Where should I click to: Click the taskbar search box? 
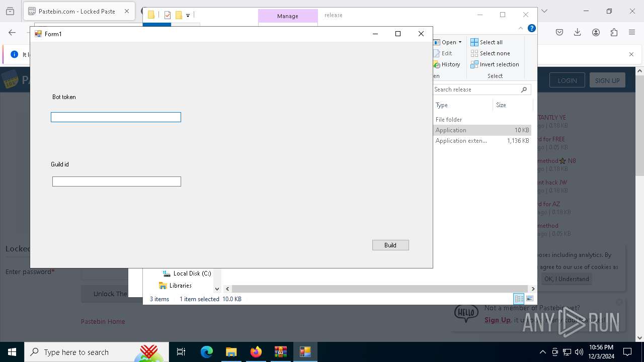click(97, 352)
